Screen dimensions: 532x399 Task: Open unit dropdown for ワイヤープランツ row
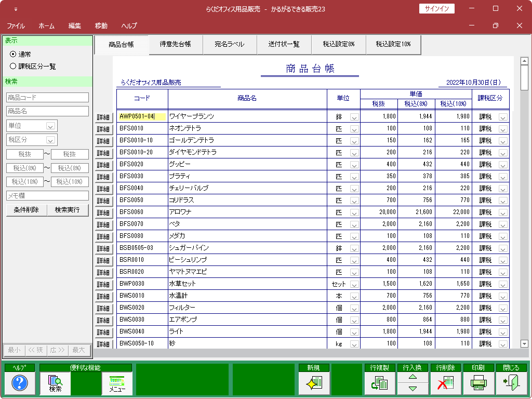point(354,117)
